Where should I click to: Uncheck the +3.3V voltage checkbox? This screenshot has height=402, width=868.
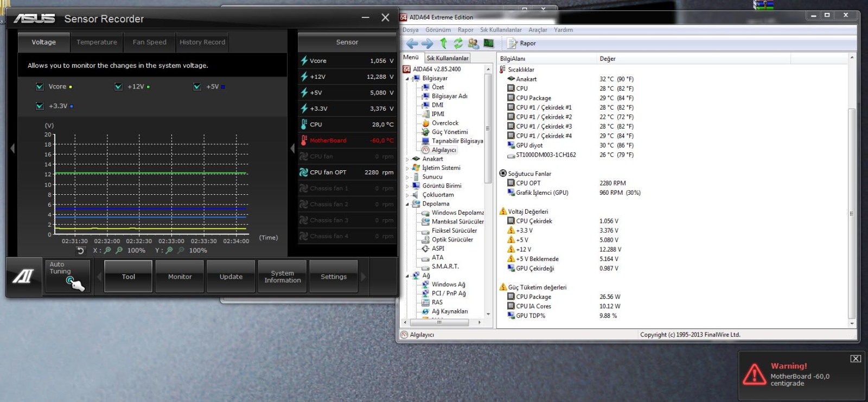[40, 106]
